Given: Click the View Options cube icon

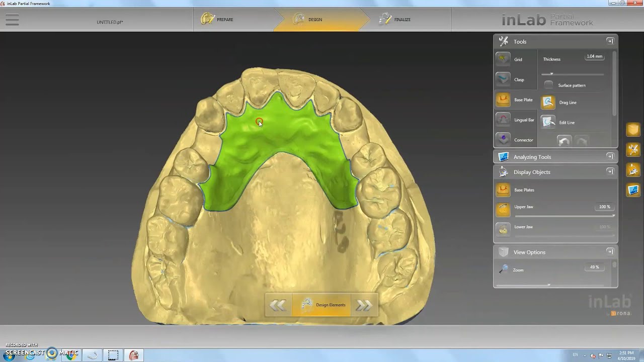Looking at the screenshot, I should (503, 252).
